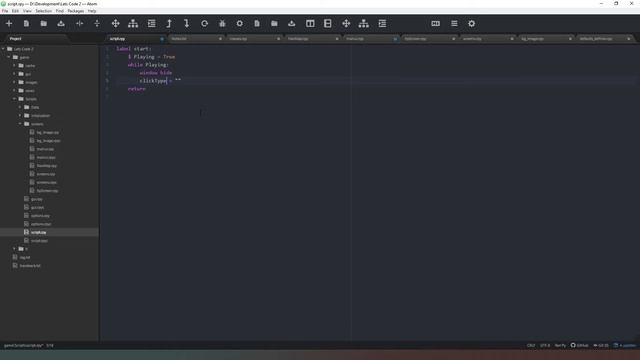Click the plus new-file toolbar icon
This screenshot has height=360, width=640.
click(x=9, y=24)
